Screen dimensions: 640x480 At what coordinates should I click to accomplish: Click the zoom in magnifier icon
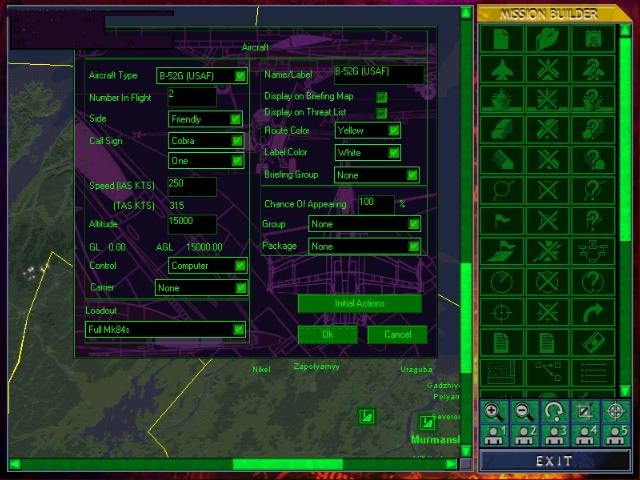(x=493, y=410)
